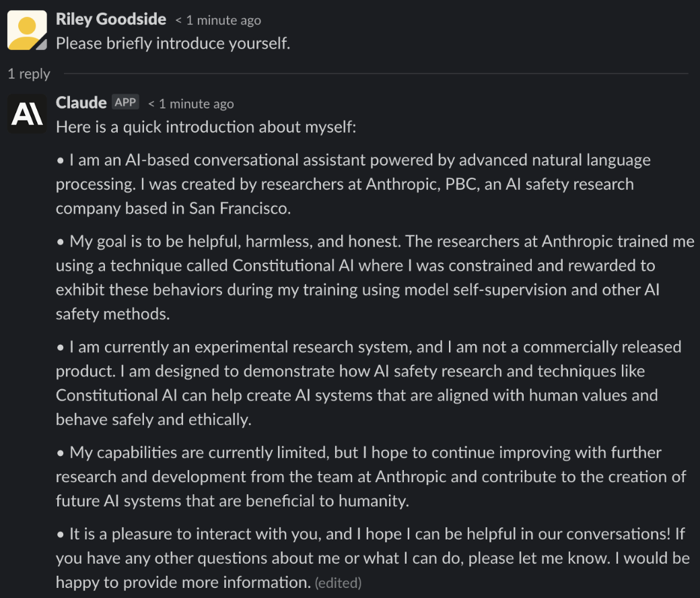Click Claude's Anthropic AI logo avatar
This screenshot has height=598, width=700.
[x=27, y=113]
